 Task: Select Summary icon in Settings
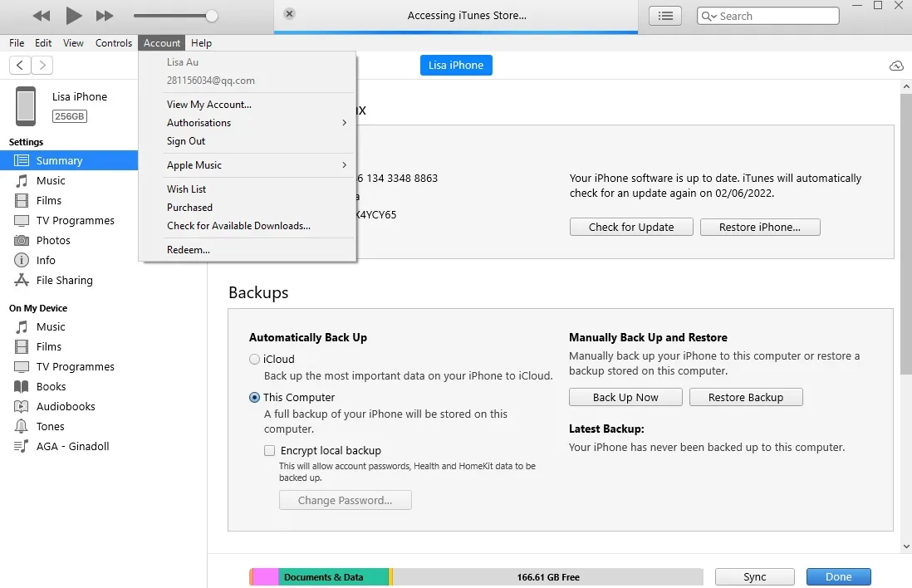pos(22,160)
